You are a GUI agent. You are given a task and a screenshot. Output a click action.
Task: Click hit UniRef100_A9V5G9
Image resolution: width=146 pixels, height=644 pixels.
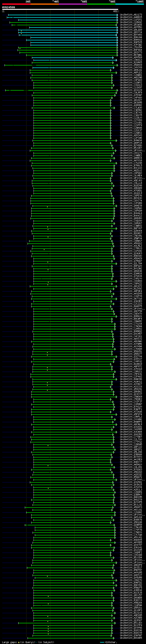[131, 58]
